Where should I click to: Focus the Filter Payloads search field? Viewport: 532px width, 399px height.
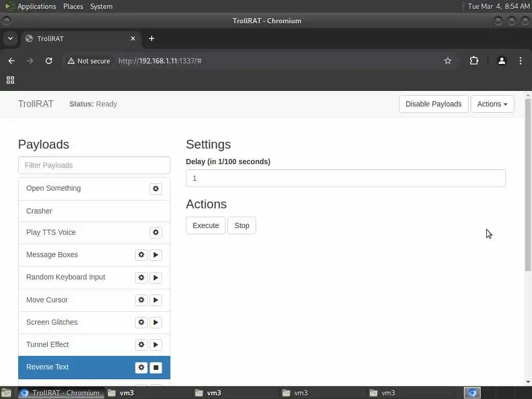point(95,165)
